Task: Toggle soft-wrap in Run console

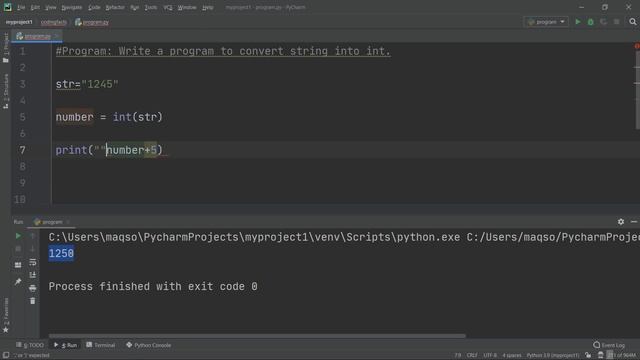Action: click(33, 262)
